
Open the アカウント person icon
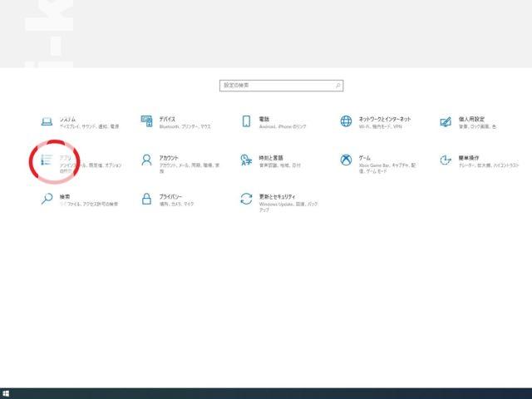tap(146, 160)
